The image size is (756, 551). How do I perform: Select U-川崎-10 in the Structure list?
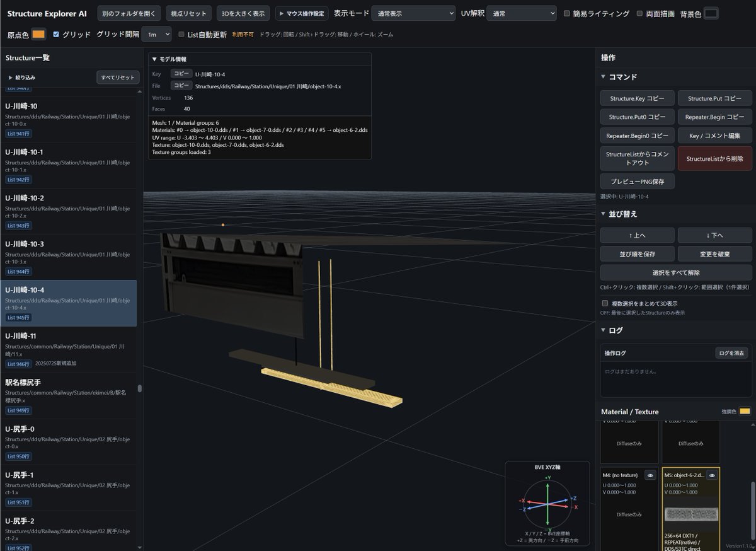click(x=68, y=119)
